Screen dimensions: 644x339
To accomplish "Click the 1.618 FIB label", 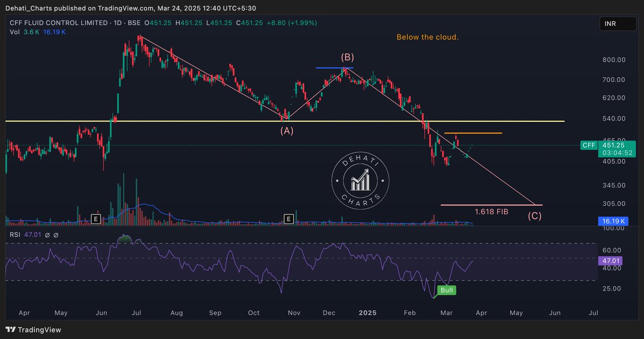I will 491,212.
